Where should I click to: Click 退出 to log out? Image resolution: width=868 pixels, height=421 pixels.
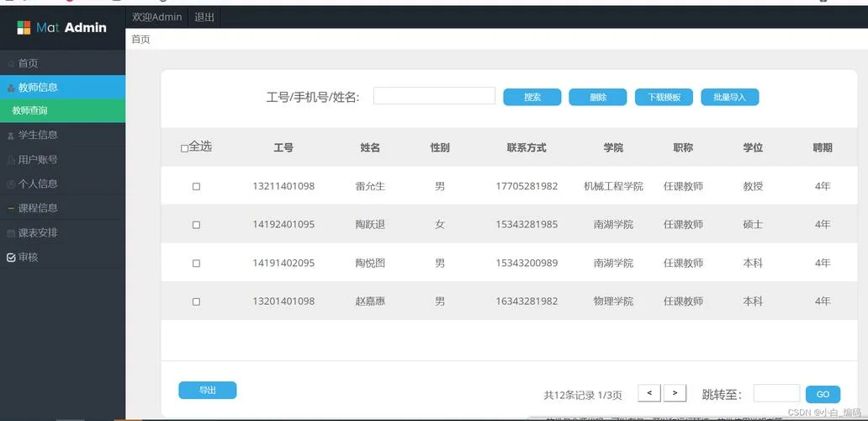point(204,17)
